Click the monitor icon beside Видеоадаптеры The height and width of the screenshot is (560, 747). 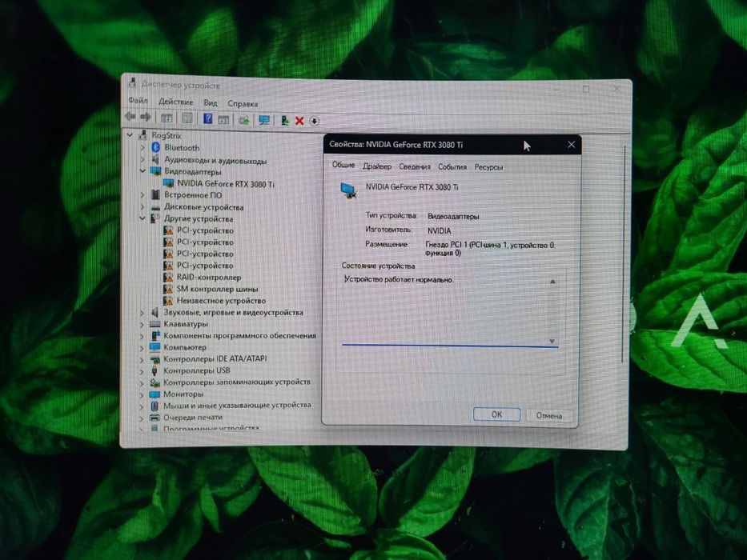(x=156, y=171)
